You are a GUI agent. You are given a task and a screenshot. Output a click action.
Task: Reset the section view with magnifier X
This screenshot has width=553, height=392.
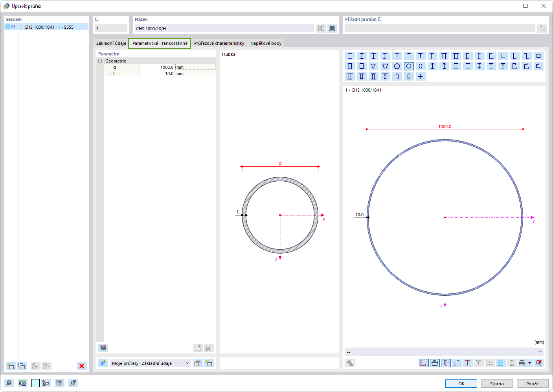[x=539, y=363]
